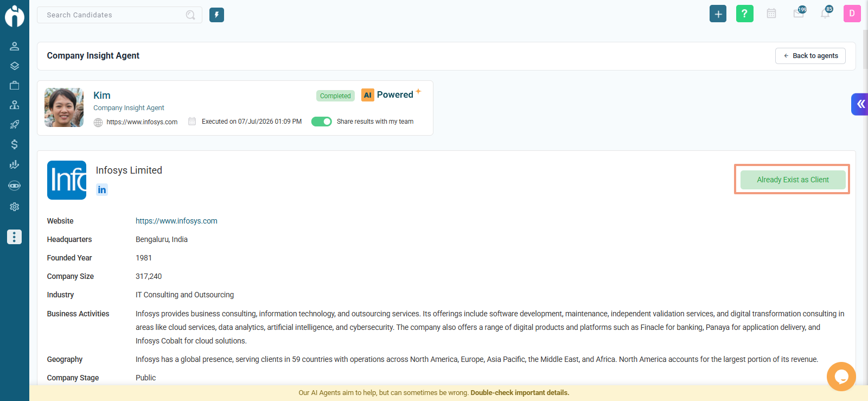Expand the purple side panel chevron
The image size is (868, 401).
pyautogui.click(x=860, y=104)
